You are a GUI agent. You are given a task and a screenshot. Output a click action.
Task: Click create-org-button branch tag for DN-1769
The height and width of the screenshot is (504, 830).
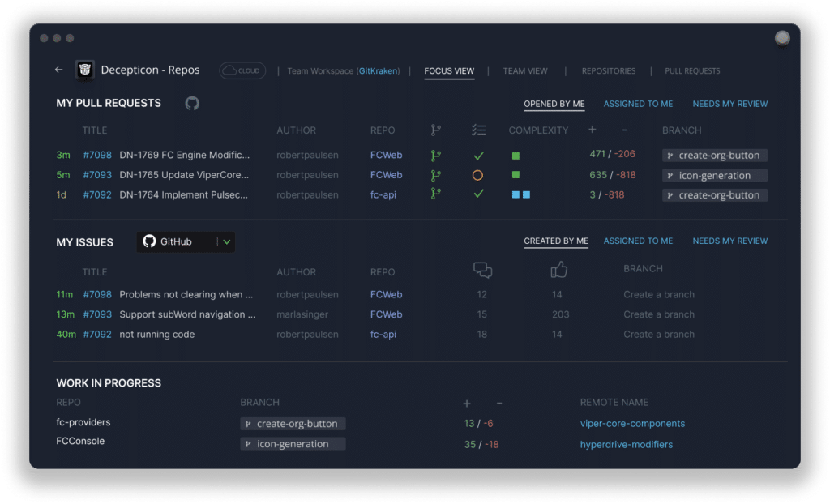point(715,155)
